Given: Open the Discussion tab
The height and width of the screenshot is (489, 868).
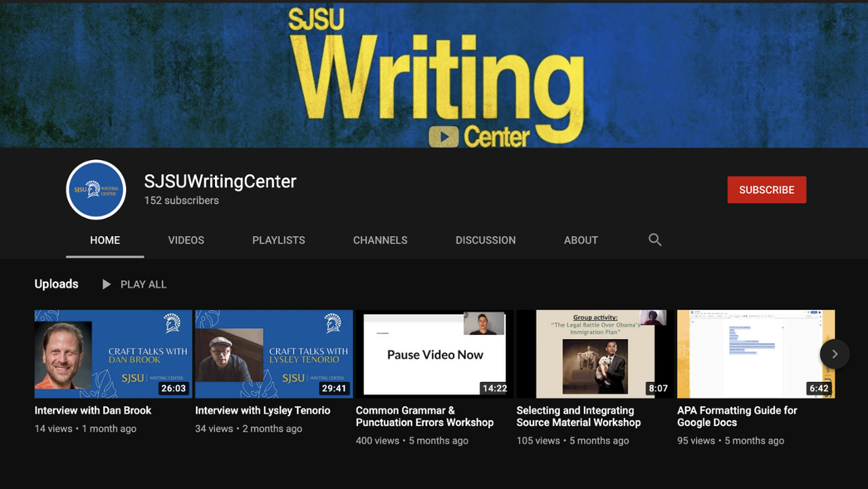Looking at the screenshot, I should tap(486, 240).
